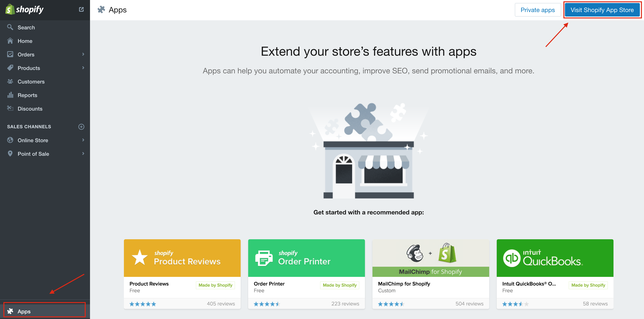Click the Customers people icon
The height and width of the screenshot is (319, 644).
pyautogui.click(x=10, y=81)
